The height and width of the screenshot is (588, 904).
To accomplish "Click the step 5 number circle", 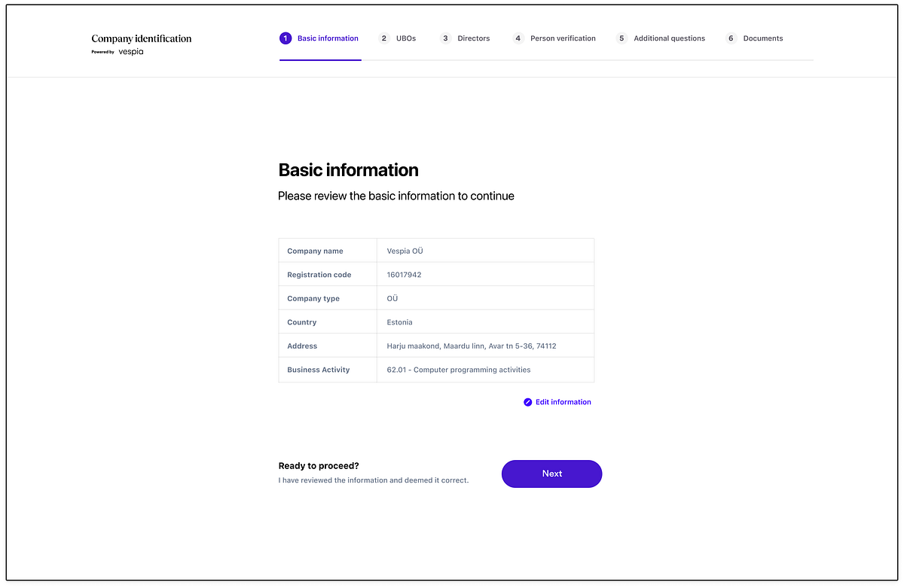I will (x=621, y=38).
